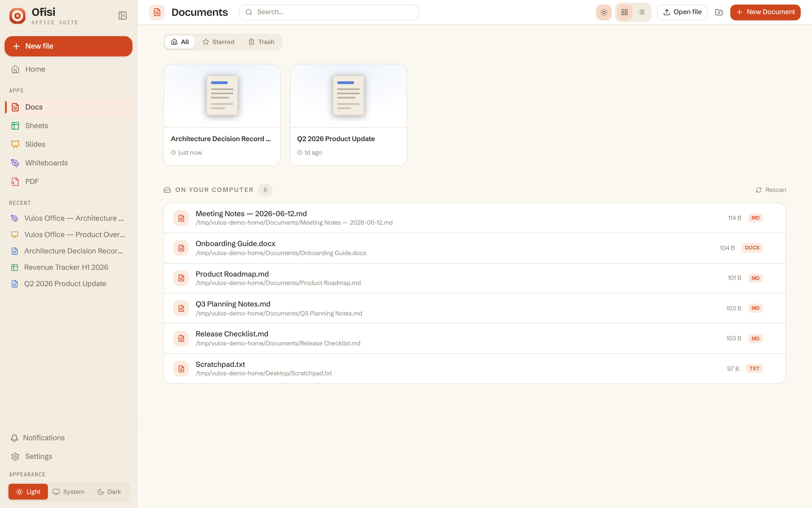
Task: Select the Trash tab
Action: [261, 42]
